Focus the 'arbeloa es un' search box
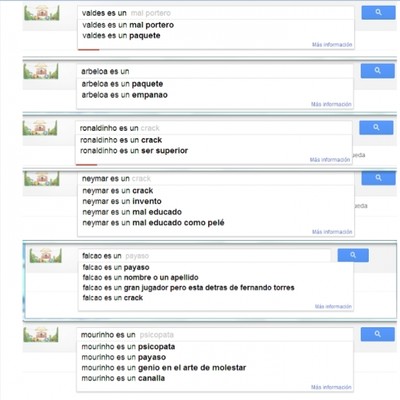 coord(215,71)
